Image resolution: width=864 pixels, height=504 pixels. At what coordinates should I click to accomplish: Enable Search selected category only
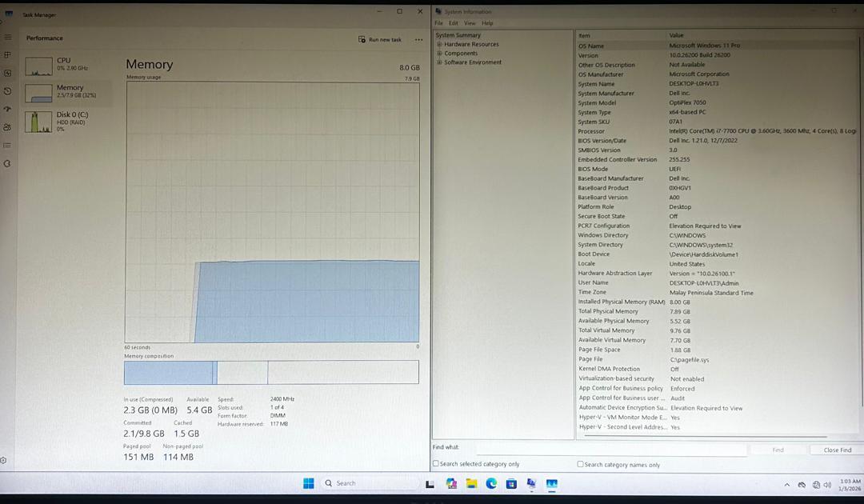(436, 464)
